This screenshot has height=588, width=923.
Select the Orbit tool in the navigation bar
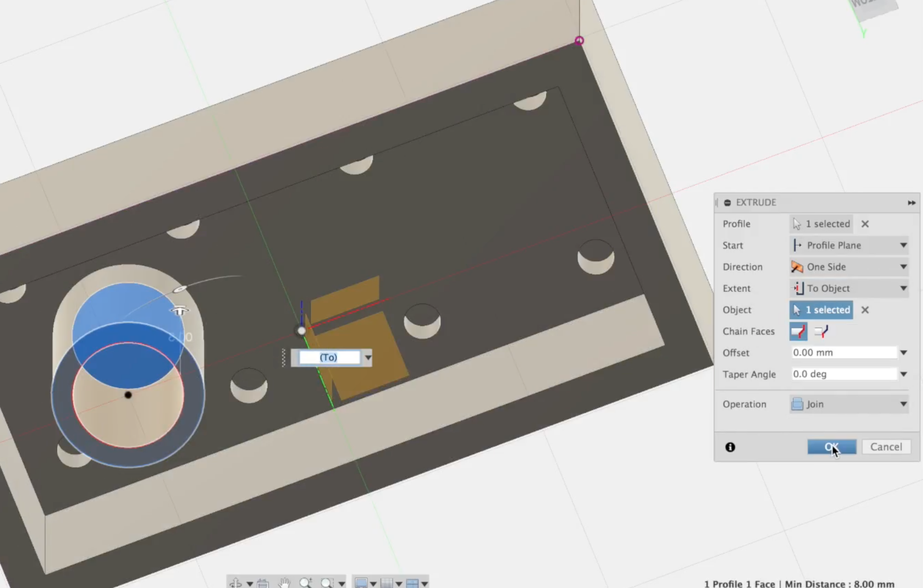tap(235, 582)
